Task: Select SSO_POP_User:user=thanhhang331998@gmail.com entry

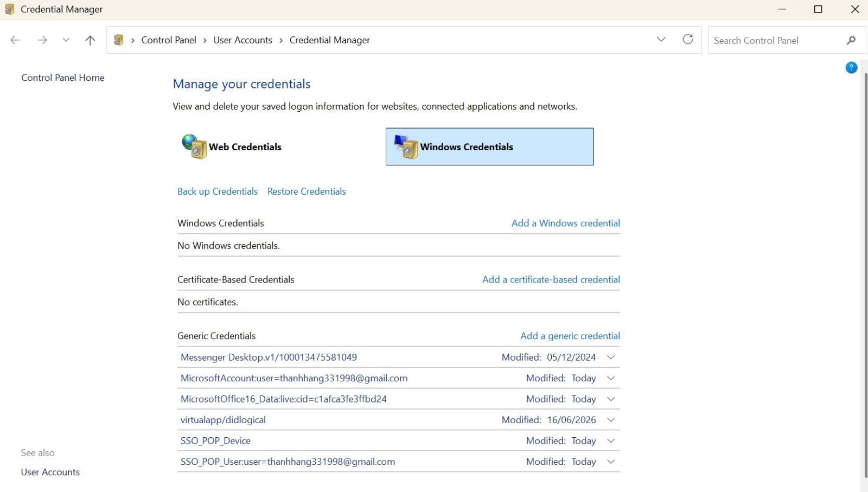Action: pyautogui.click(x=288, y=462)
